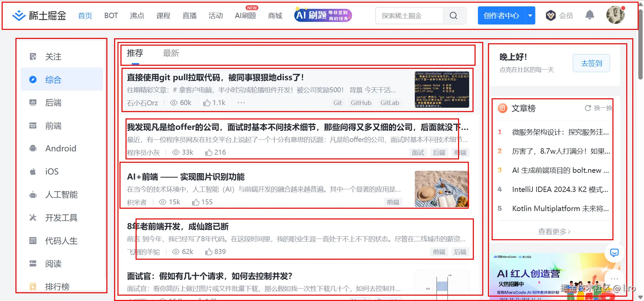Like the 8年老前端 article (839)
Image resolution: width=644 pixels, height=301 pixels.
[x=215, y=252]
